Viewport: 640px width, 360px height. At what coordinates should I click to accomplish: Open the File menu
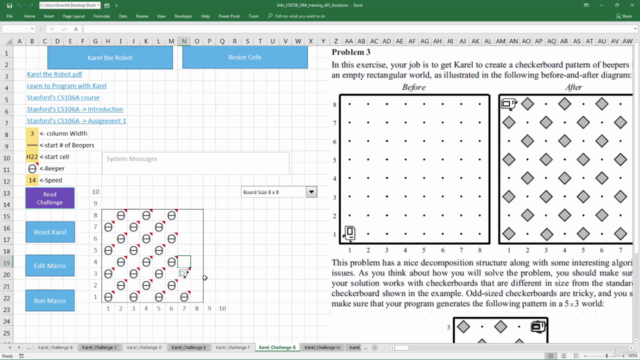[10, 16]
